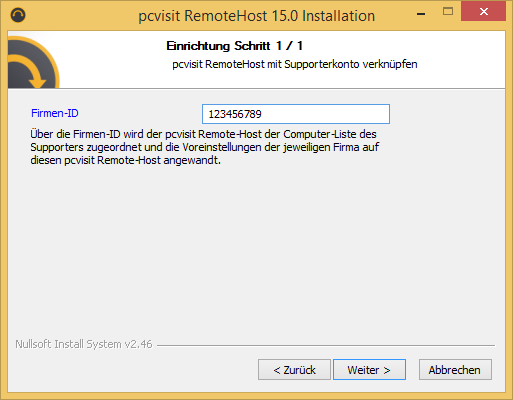Click the pcvisit icon in the title bar
The width and height of the screenshot is (513, 400).
click(x=18, y=15)
